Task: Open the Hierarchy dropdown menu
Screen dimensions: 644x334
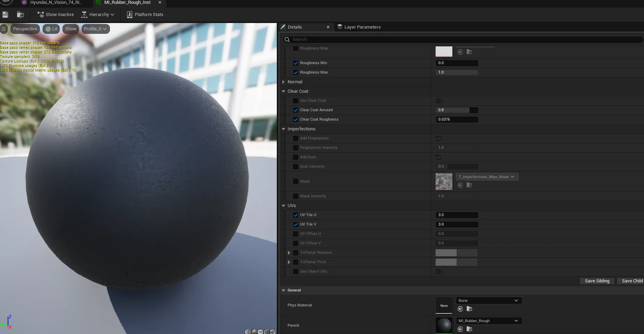Action: pos(98,15)
